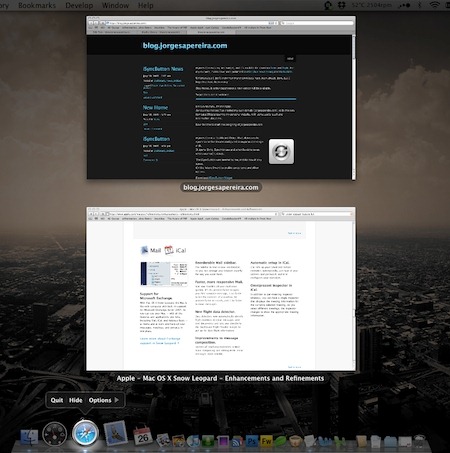Open the Wi-Fi status menu
Viewport: 450px width, 453px height.
pos(434,5)
